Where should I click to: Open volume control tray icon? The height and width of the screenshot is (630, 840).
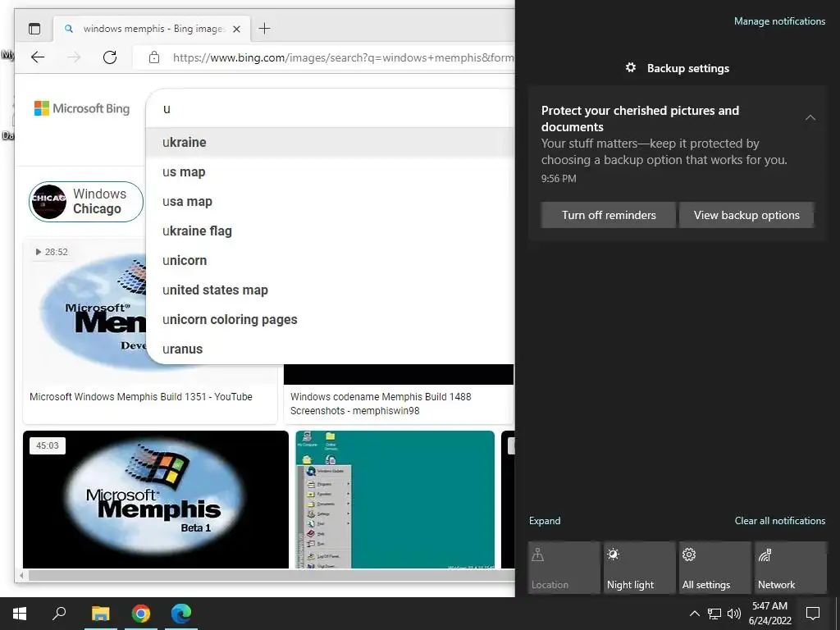click(x=734, y=614)
